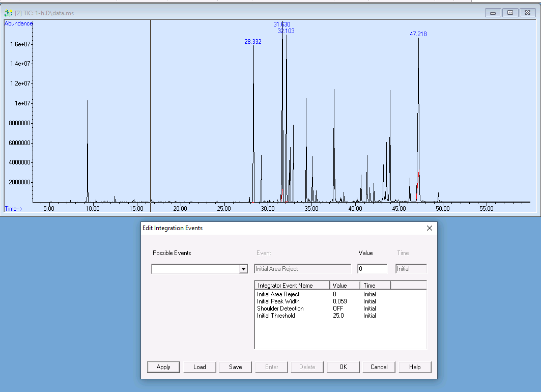Open Help for integration events
541x392 pixels.
click(x=415, y=367)
